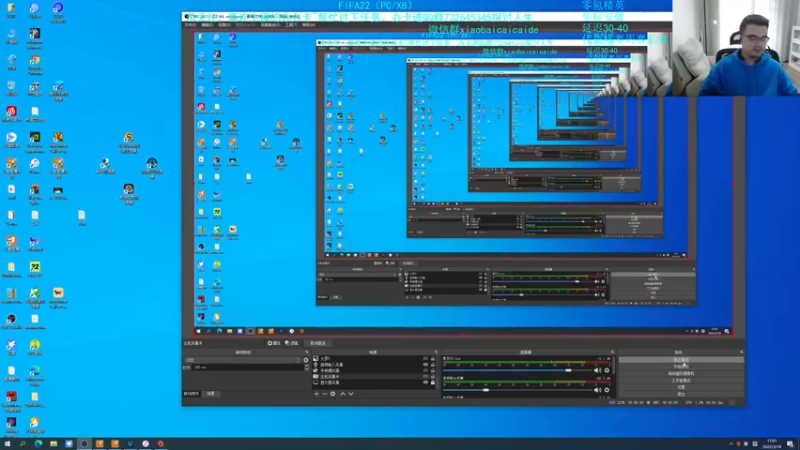800x450 pixels.
Task: Click the Exit button in Controls
Action: pyautogui.click(x=681, y=394)
